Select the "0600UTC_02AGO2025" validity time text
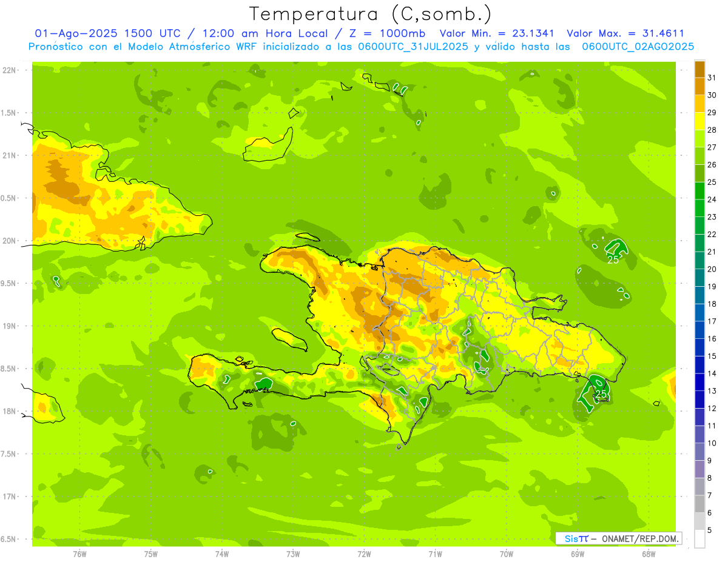Viewport: 728px width, 562px height. [638, 47]
